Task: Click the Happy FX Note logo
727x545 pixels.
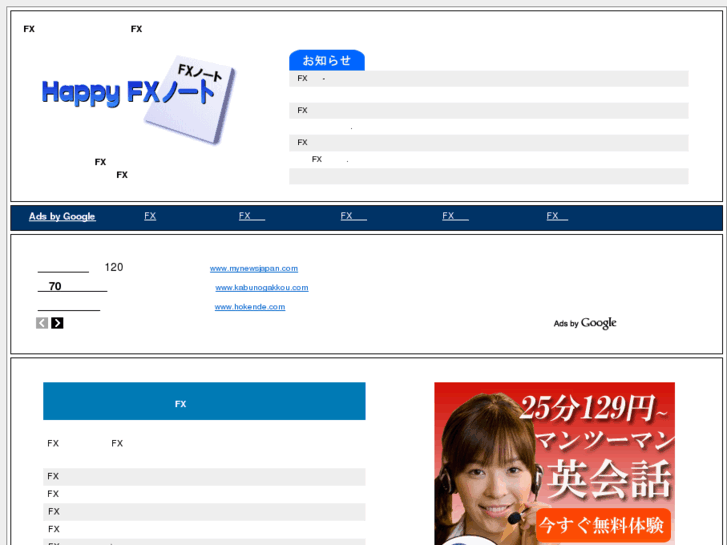Action: 138,99
